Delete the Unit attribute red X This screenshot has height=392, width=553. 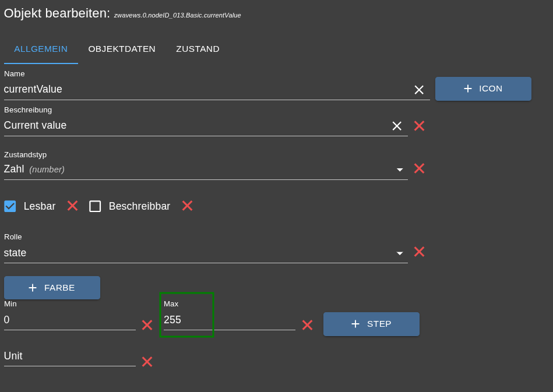(x=147, y=362)
